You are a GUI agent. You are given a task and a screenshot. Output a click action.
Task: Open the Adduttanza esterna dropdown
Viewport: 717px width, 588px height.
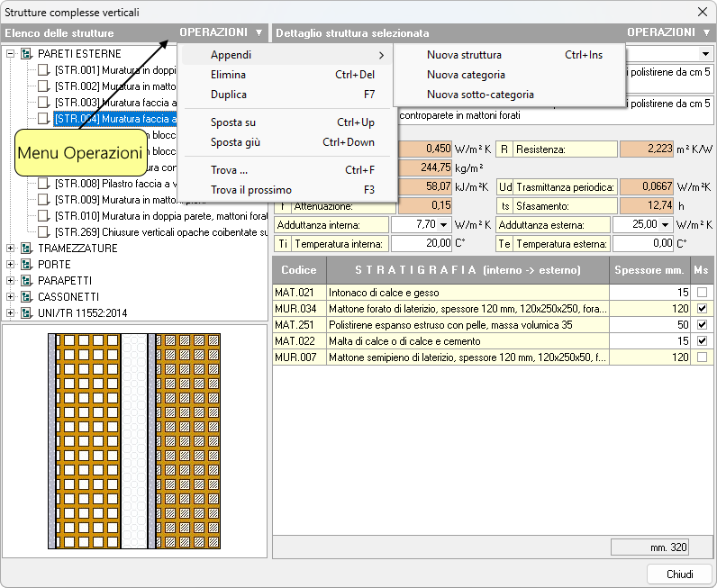(x=666, y=224)
